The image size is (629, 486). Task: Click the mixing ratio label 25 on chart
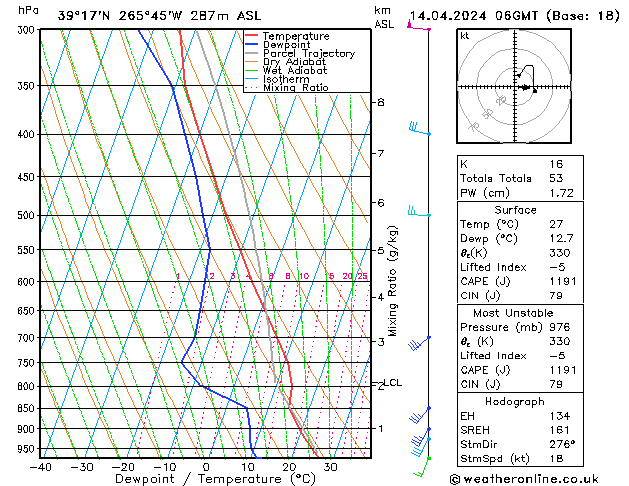coord(362,276)
